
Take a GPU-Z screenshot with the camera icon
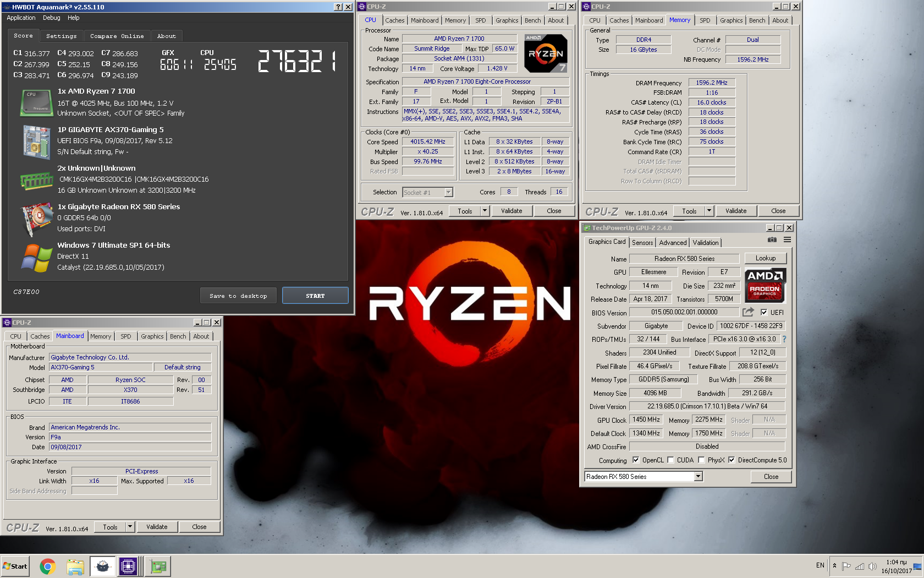point(772,240)
